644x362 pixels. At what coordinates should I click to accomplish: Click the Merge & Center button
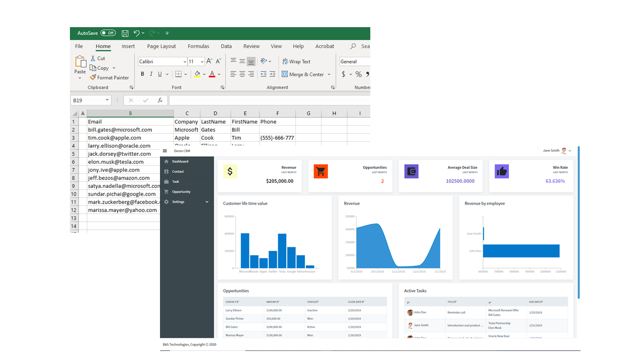pyautogui.click(x=303, y=74)
